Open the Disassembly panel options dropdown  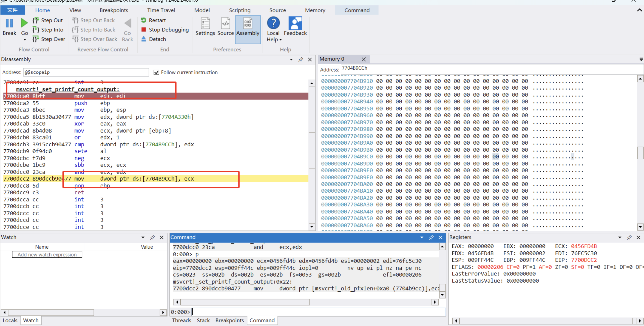(x=291, y=60)
